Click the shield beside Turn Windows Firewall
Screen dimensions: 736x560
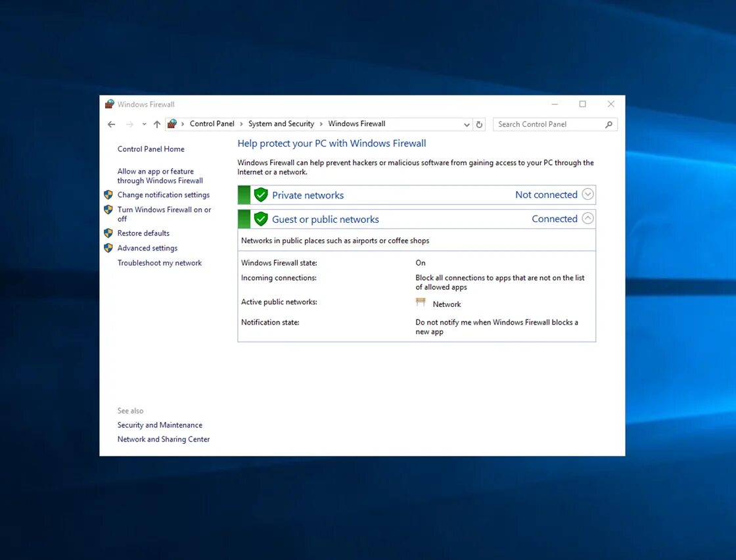tap(108, 210)
